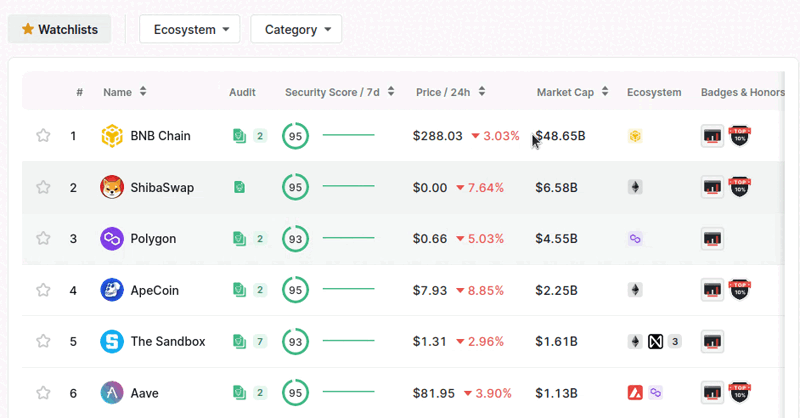Open the Watchlists button
Screen dimensions: 800x418
tap(59, 29)
